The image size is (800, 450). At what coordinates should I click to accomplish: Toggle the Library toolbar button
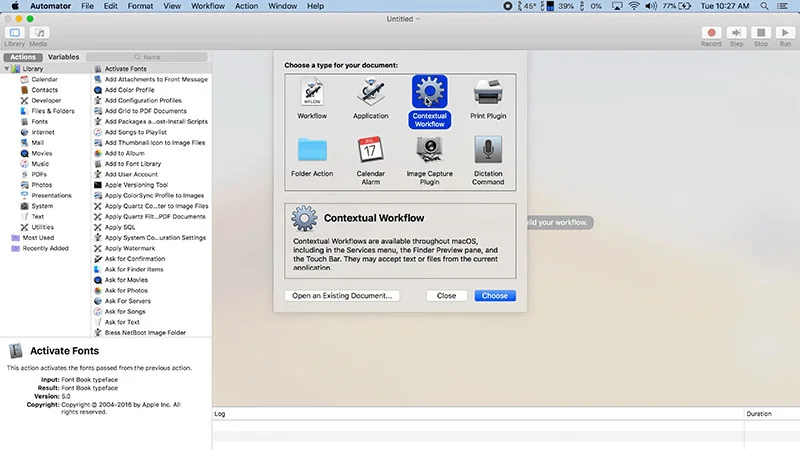[x=15, y=33]
